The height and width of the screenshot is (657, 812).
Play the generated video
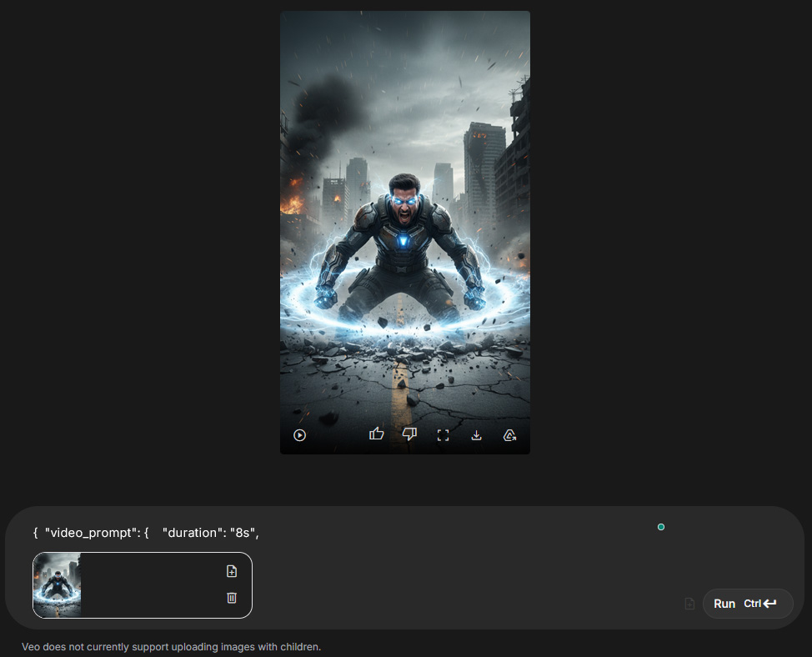coord(300,435)
